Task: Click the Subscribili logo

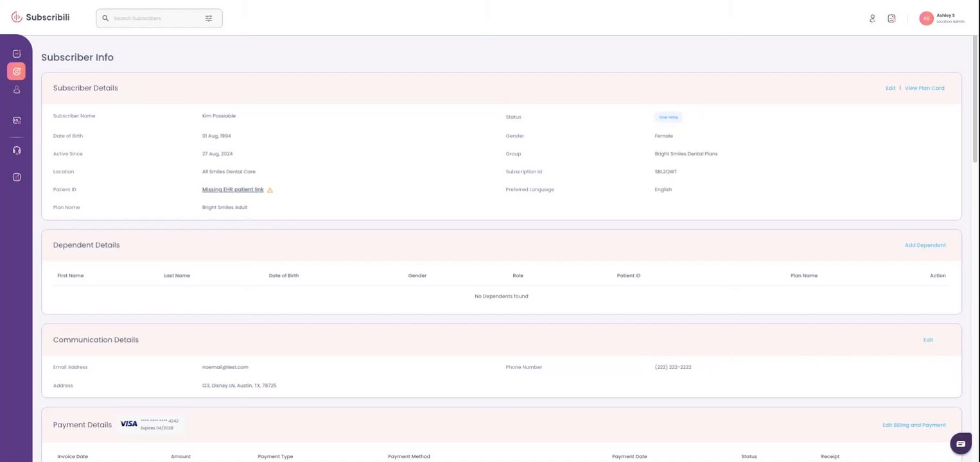Action: tap(40, 17)
